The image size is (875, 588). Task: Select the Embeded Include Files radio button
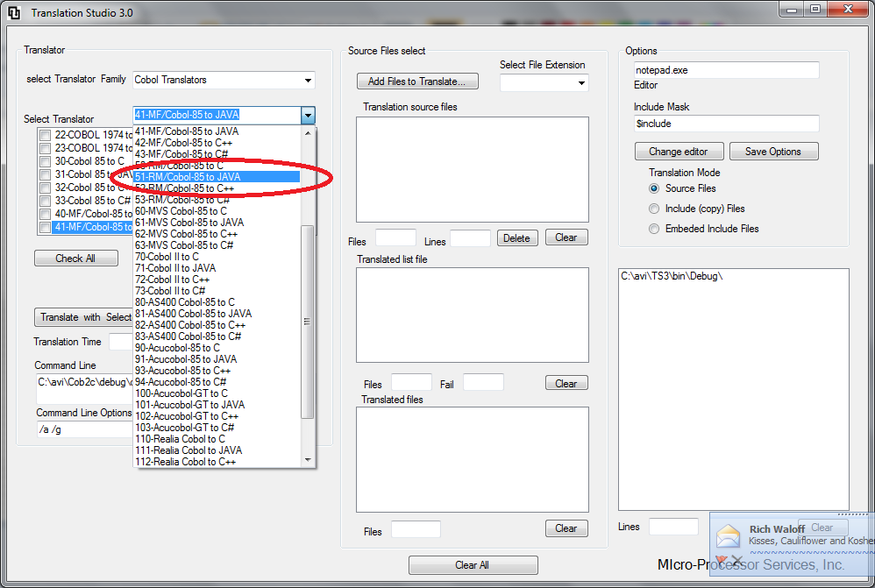pos(654,229)
